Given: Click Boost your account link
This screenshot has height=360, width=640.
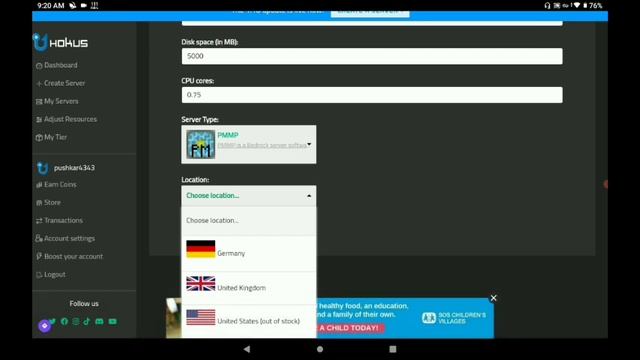Looking at the screenshot, I should (73, 256).
